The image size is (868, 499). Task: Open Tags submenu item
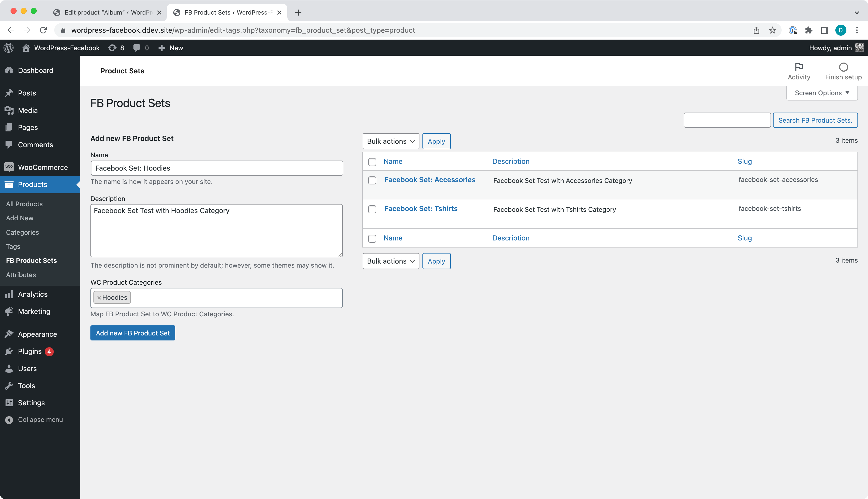coord(13,246)
